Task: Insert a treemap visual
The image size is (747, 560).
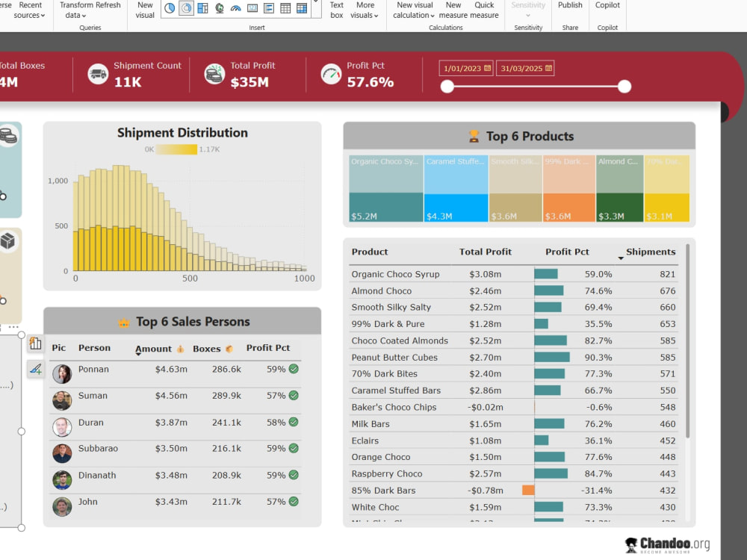Action: coord(203,8)
